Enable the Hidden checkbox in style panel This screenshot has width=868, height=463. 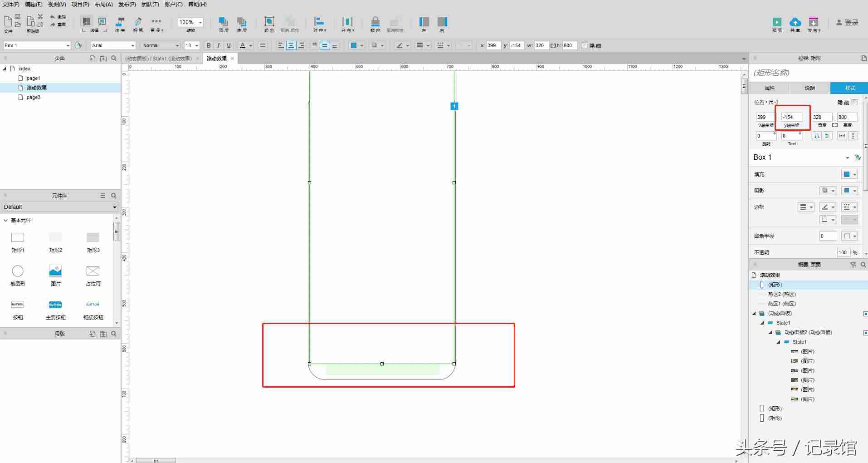[854, 102]
